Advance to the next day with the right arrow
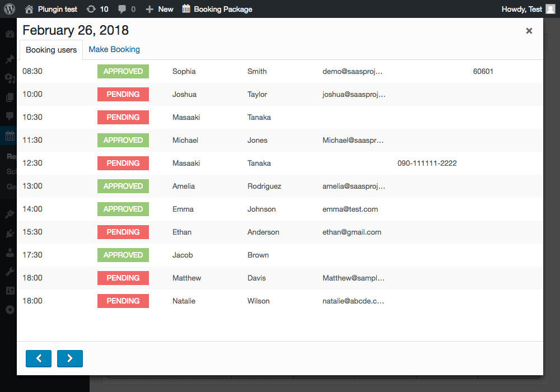The width and height of the screenshot is (560, 392). point(69,358)
